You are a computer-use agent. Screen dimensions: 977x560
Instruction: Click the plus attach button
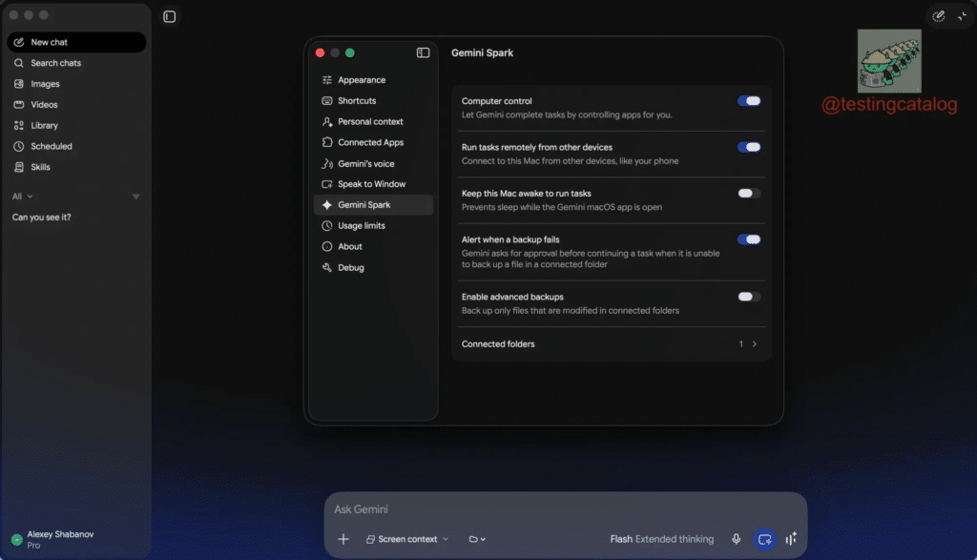[x=343, y=539]
